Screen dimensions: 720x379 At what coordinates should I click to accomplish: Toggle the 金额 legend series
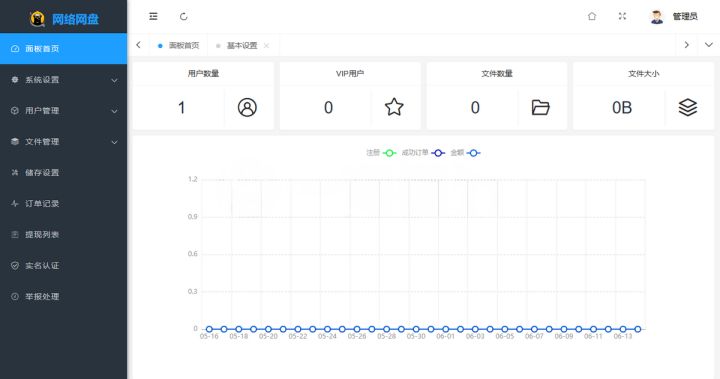click(465, 153)
